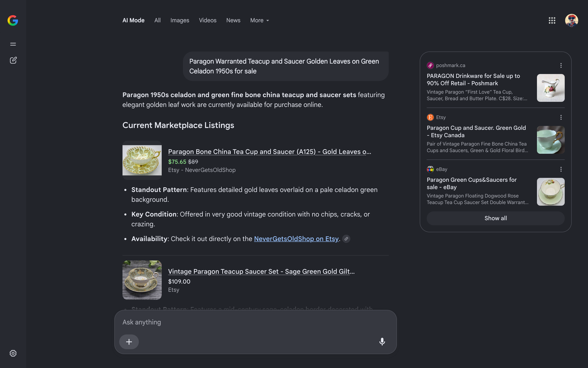Image resolution: width=588 pixels, height=368 pixels.
Task: Switch to AI Mode tab
Action: click(133, 20)
